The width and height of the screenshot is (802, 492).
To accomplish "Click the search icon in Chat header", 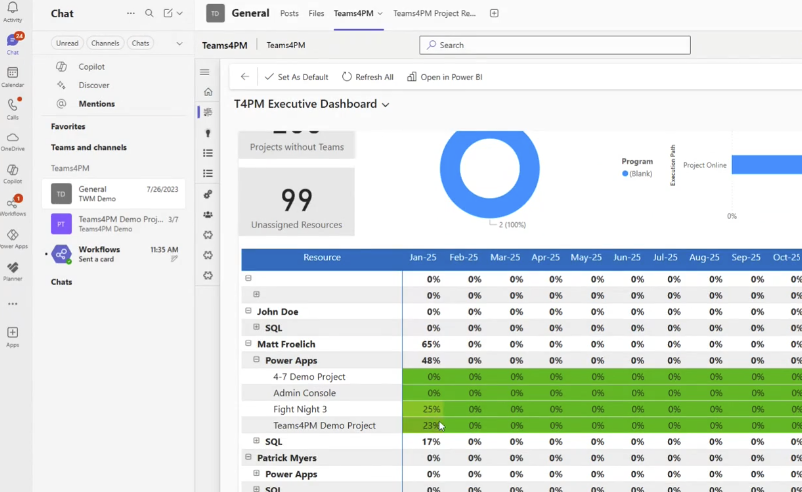I will click(149, 13).
